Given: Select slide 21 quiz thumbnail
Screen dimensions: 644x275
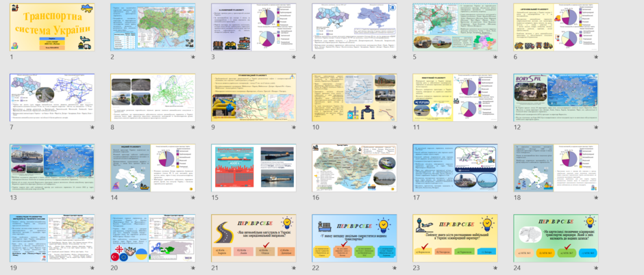Looking at the screenshot, I should point(253,238).
